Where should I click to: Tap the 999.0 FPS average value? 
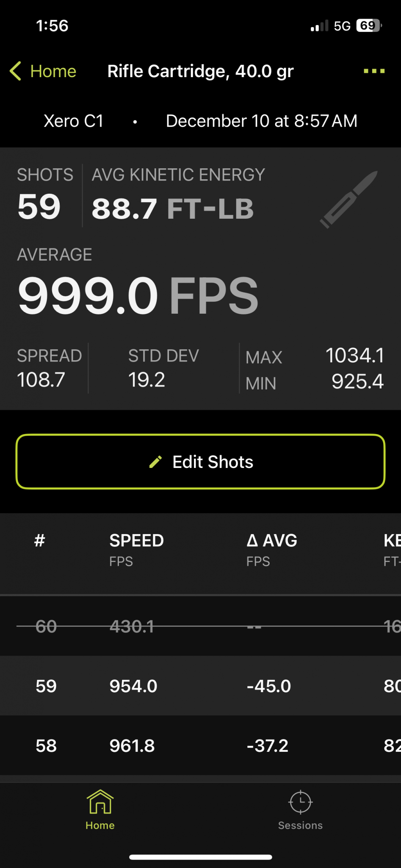pos(138,295)
